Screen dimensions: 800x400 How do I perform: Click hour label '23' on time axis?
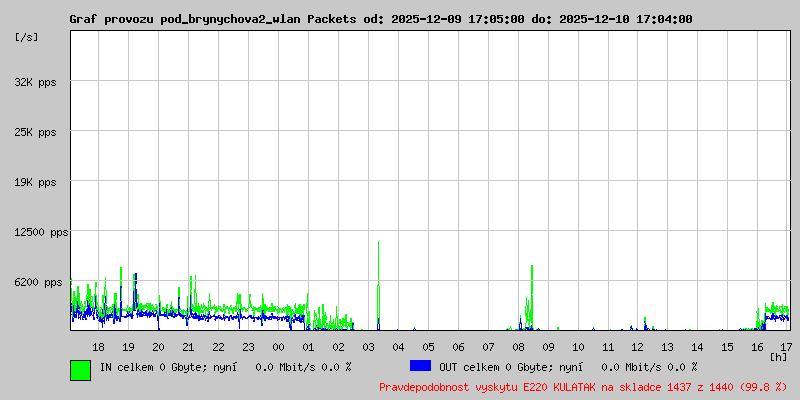[x=248, y=347]
